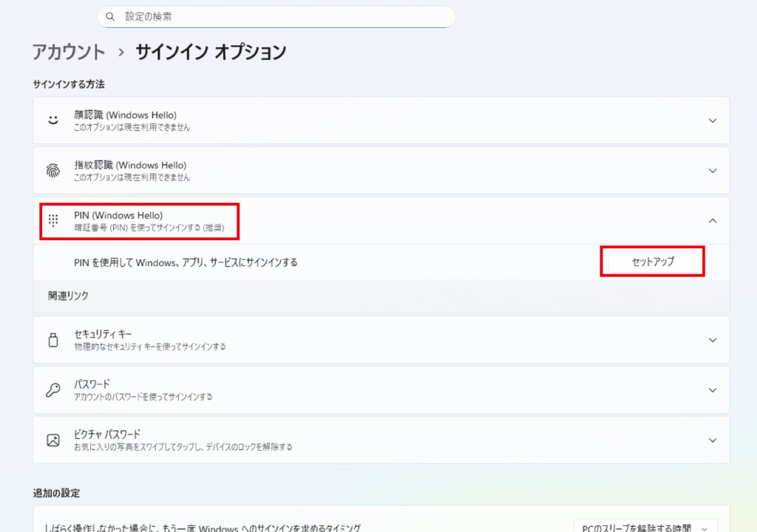This screenshot has height=532, width=757.
Task: Focus the 設定の検索 search field
Action: tap(281, 16)
